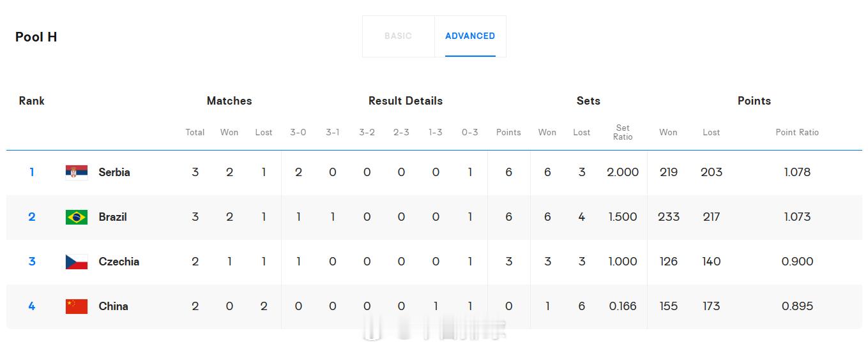Click the Result Details group heading
Viewport: 868px width, 349px height.
click(x=406, y=101)
